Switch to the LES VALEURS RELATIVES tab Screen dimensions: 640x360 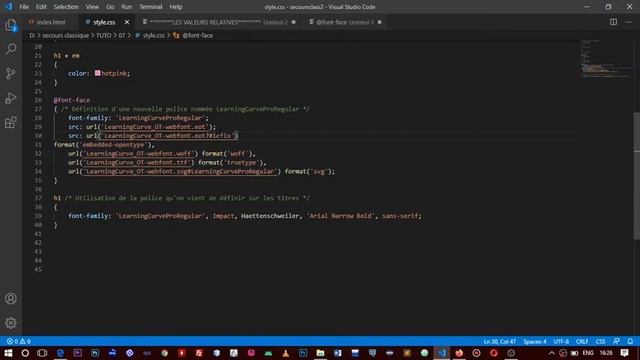[218, 22]
